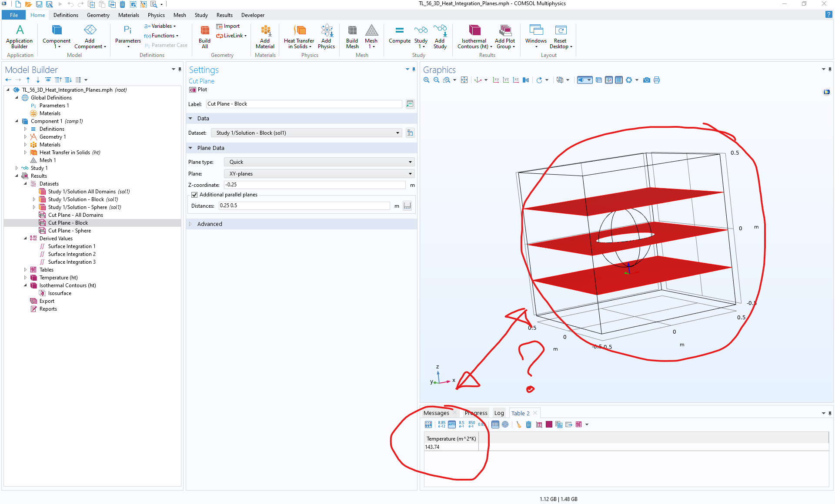Select Surface Integration 2 in the tree
This screenshot has height=504, width=835.
click(x=72, y=254)
